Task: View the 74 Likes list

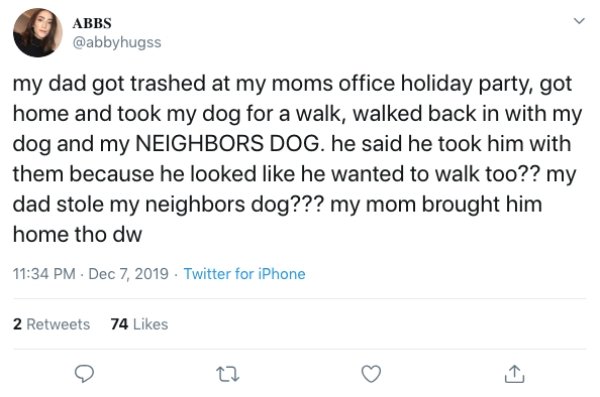Action: coord(139,324)
